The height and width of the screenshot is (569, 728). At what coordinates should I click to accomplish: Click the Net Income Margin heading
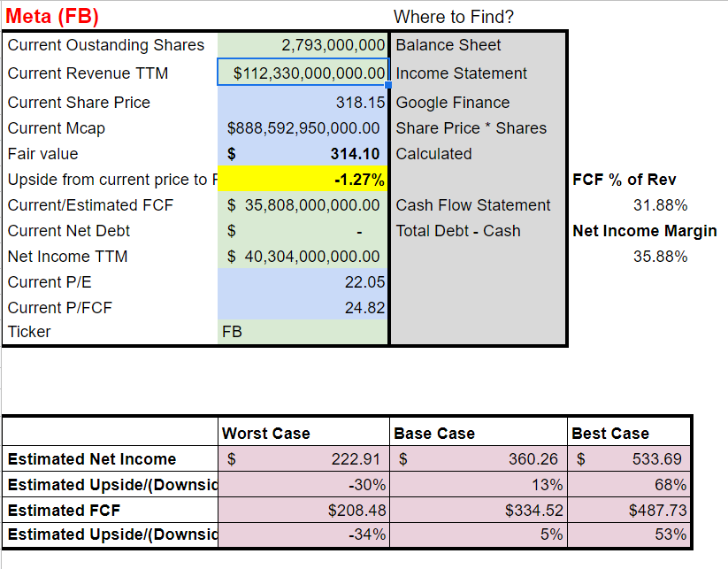click(x=645, y=231)
